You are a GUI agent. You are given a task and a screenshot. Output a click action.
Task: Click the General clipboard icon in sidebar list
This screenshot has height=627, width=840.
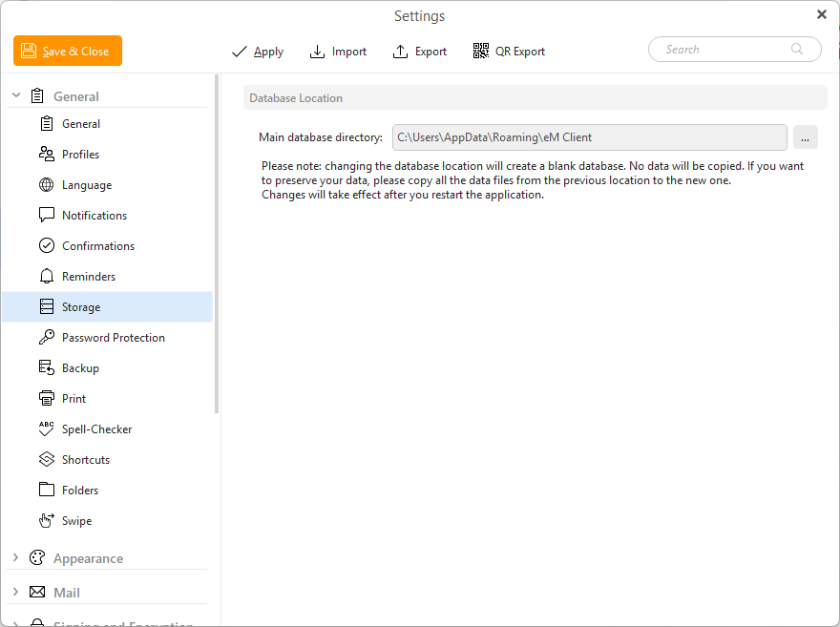coord(47,124)
